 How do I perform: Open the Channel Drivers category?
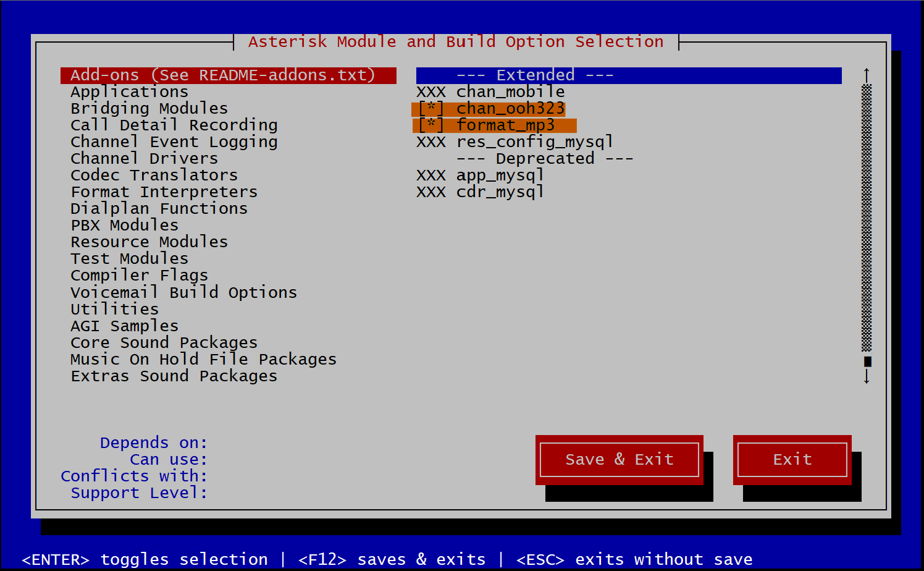144,158
